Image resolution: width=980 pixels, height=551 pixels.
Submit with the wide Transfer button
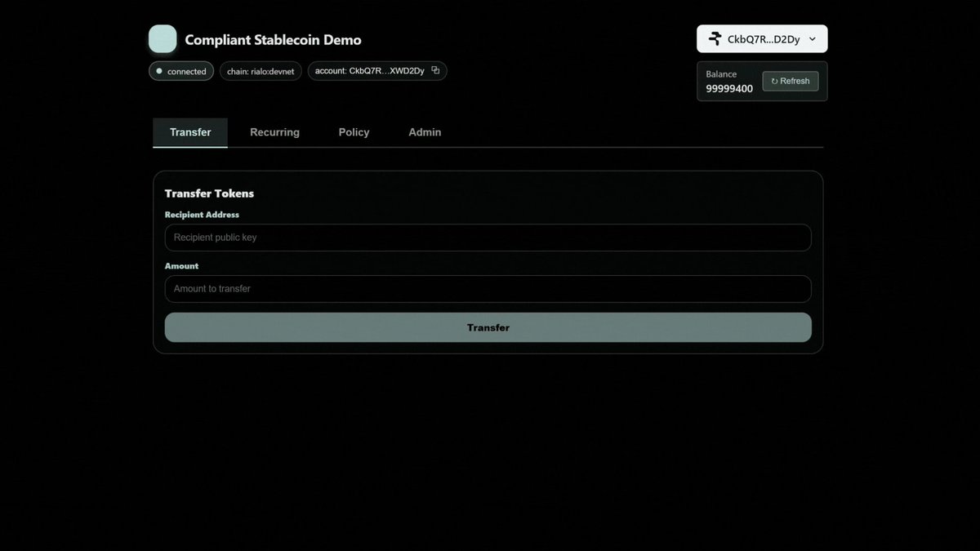point(488,327)
